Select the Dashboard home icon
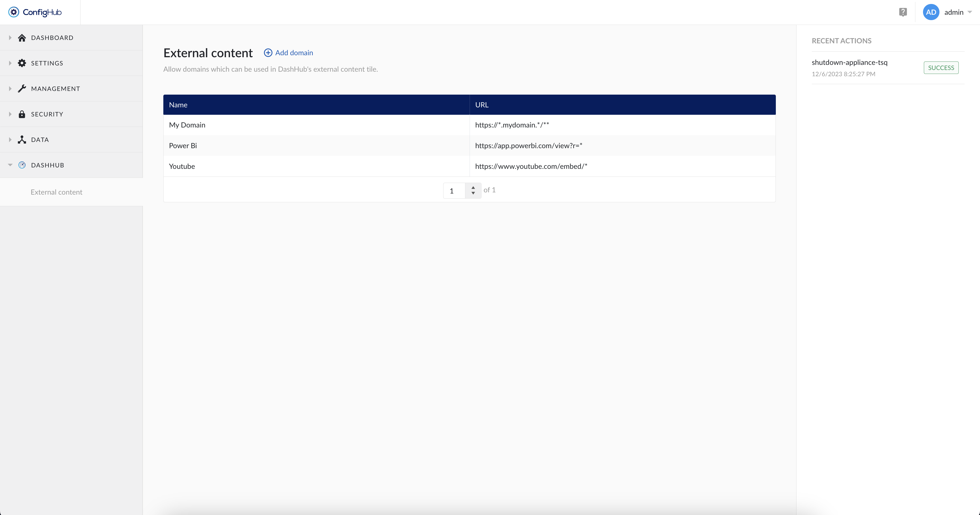 pos(22,37)
